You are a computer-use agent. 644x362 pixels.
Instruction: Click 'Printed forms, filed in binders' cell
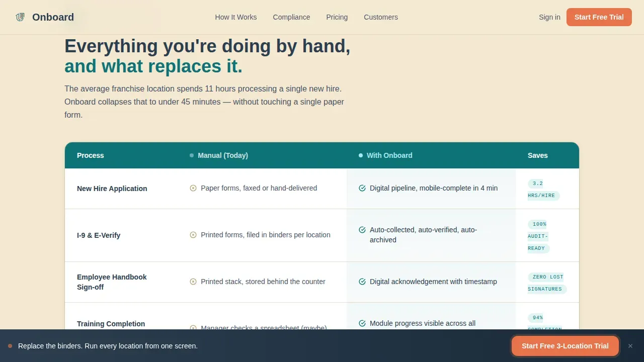point(266,235)
